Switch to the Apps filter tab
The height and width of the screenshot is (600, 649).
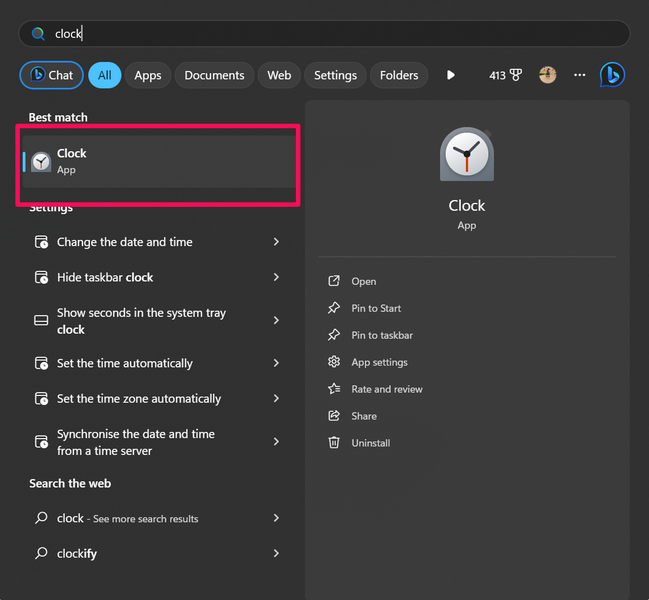pos(148,75)
